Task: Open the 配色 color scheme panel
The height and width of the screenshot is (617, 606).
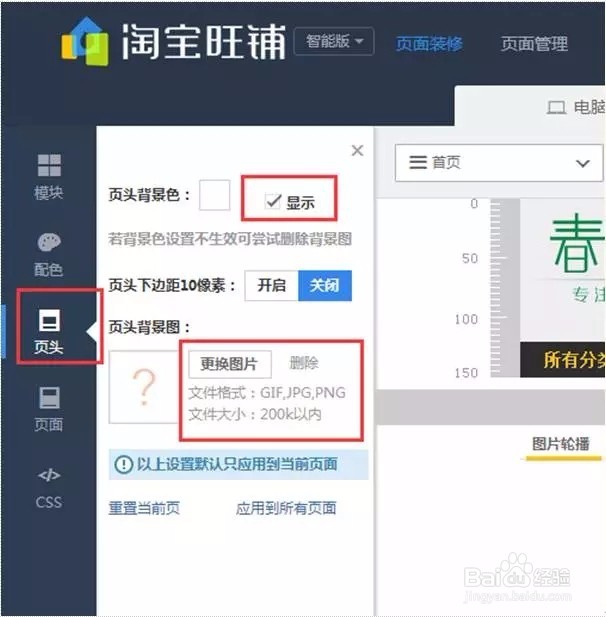Action: [x=49, y=255]
